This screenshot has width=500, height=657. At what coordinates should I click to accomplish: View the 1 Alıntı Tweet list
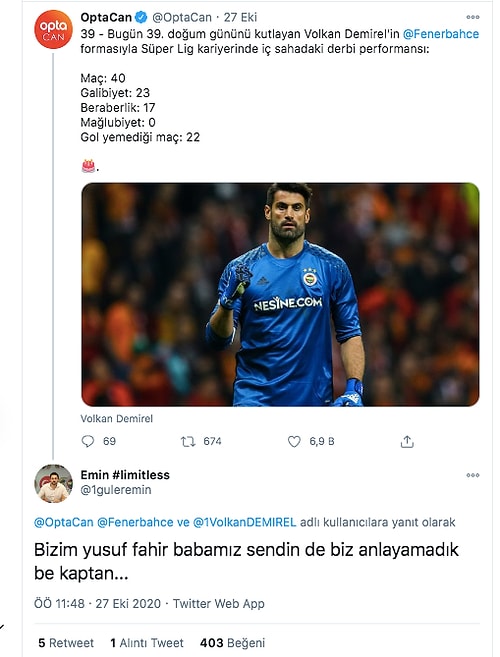[147, 643]
